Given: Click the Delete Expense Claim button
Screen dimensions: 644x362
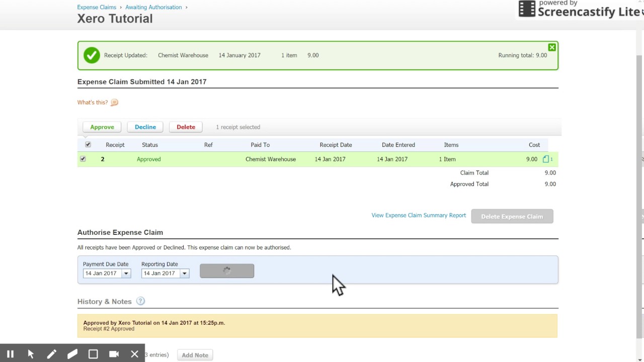Looking at the screenshot, I should (512, 216).
